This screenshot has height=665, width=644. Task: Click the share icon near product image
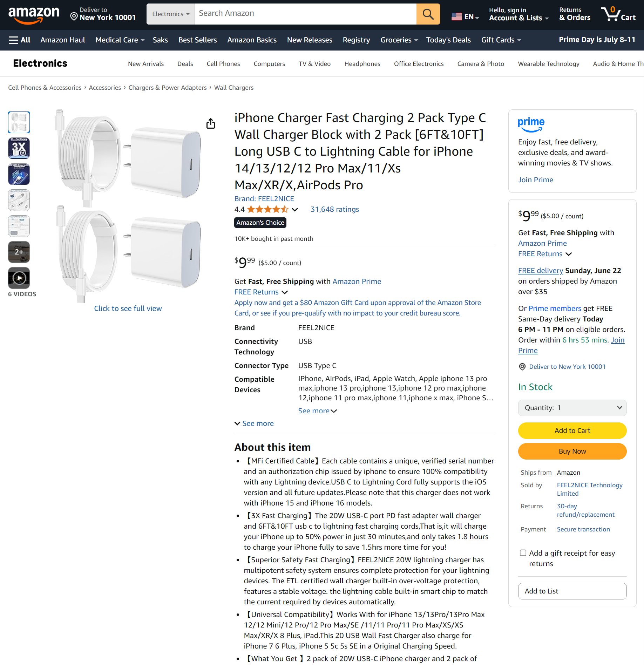coord(211,123)
